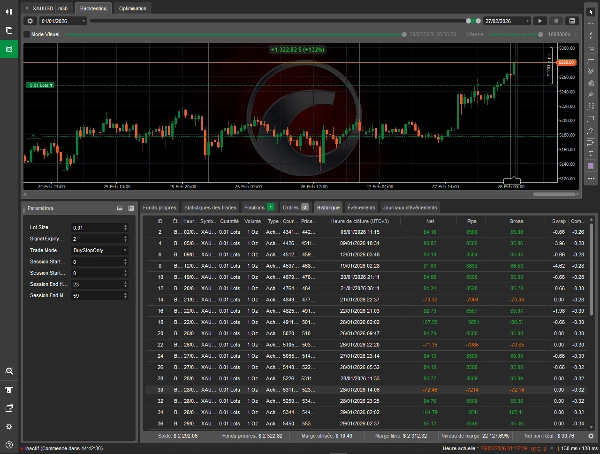
Task: Stop the backtest with the stop button
Action: point(556,21)
